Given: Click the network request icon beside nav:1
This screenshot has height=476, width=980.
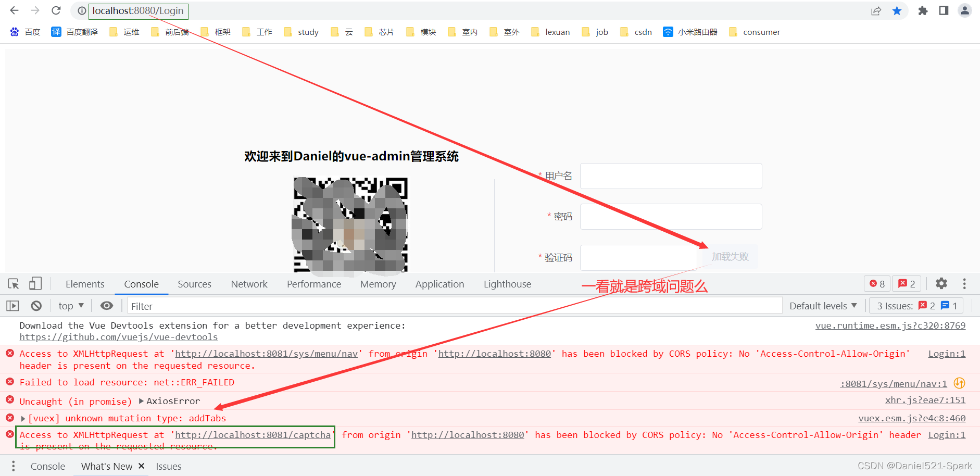Looking at the screenshot, I should (959, 383).
